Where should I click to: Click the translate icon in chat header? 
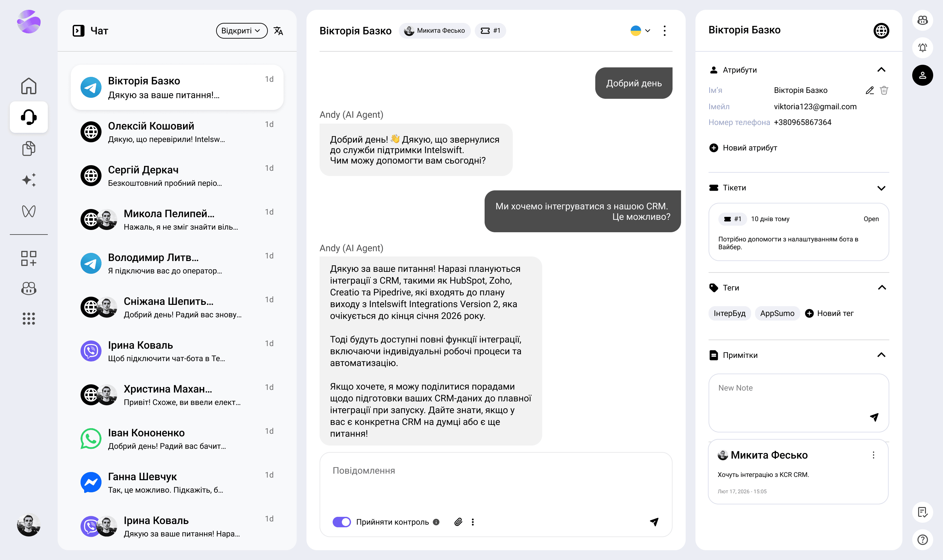pos(278,30)
